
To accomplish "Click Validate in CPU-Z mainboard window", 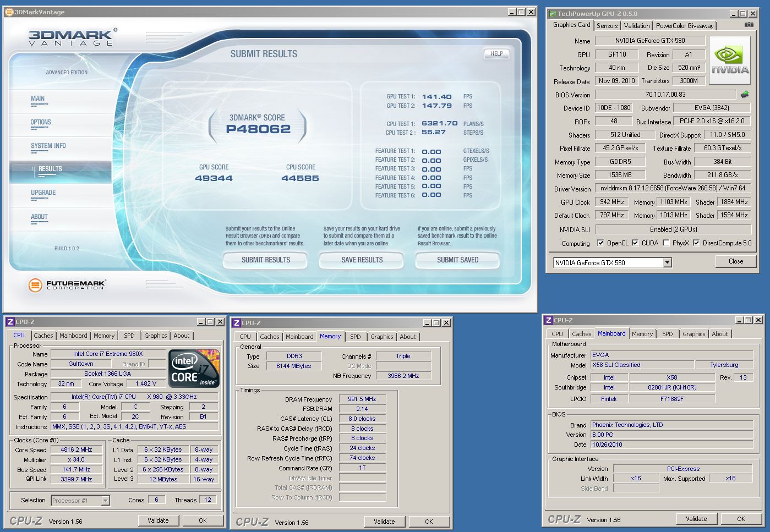I will click(x=696, y=519).
